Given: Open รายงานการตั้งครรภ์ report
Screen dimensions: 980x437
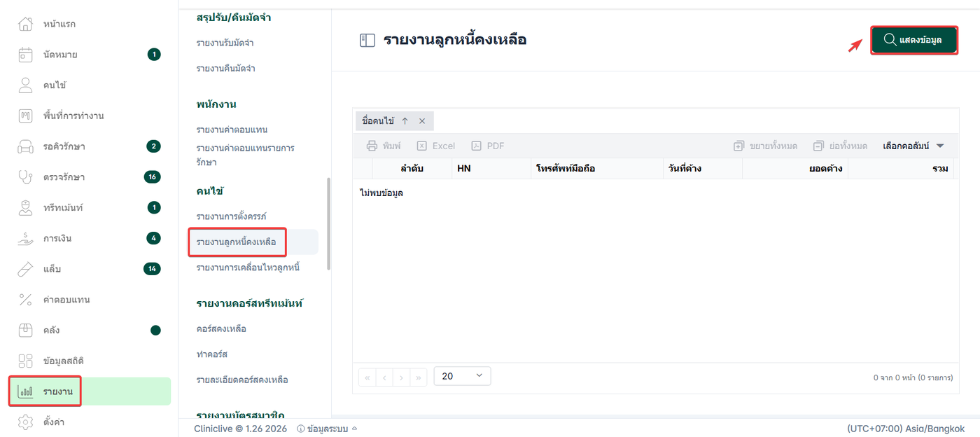Looking at the screenshot, I should [x=232, y=216].
